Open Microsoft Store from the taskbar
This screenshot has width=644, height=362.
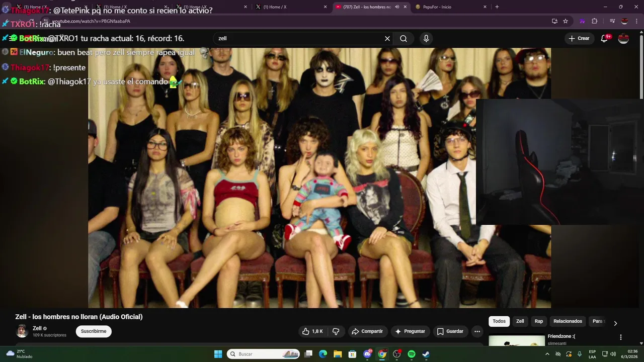[x=352, y=354]
